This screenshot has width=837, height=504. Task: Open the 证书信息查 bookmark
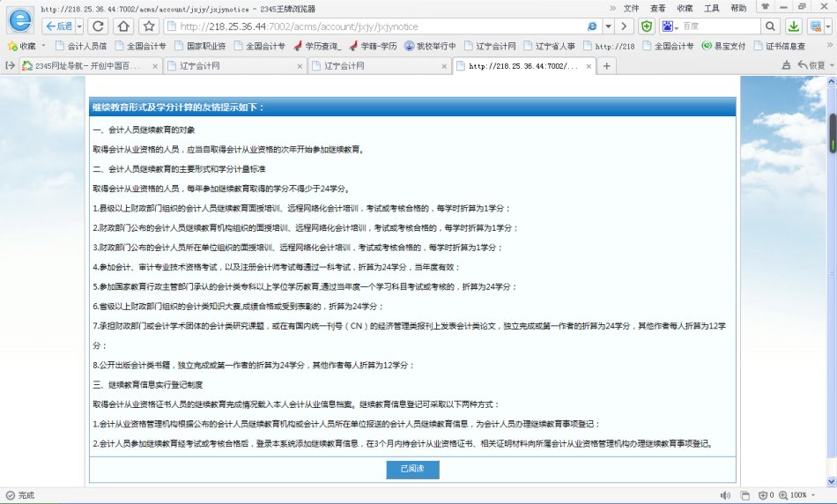[x=780, y=46]
